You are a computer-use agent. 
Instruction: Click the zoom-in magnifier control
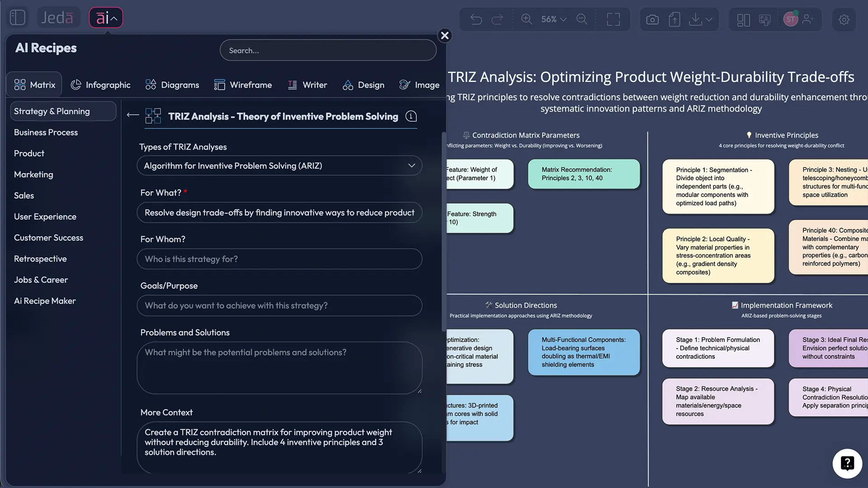[x=526, y=19]
